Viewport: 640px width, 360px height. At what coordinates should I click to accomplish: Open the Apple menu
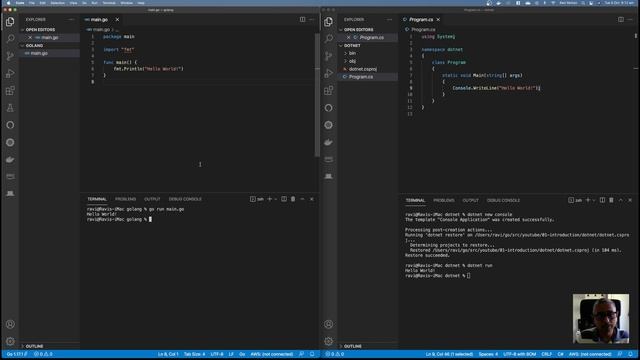tap(8, 3)
